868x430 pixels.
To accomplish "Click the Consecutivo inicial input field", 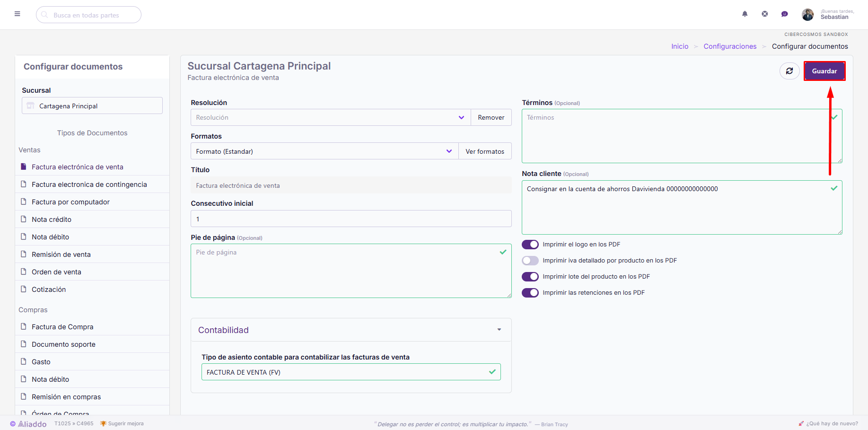I will click(x=351, y=219).
